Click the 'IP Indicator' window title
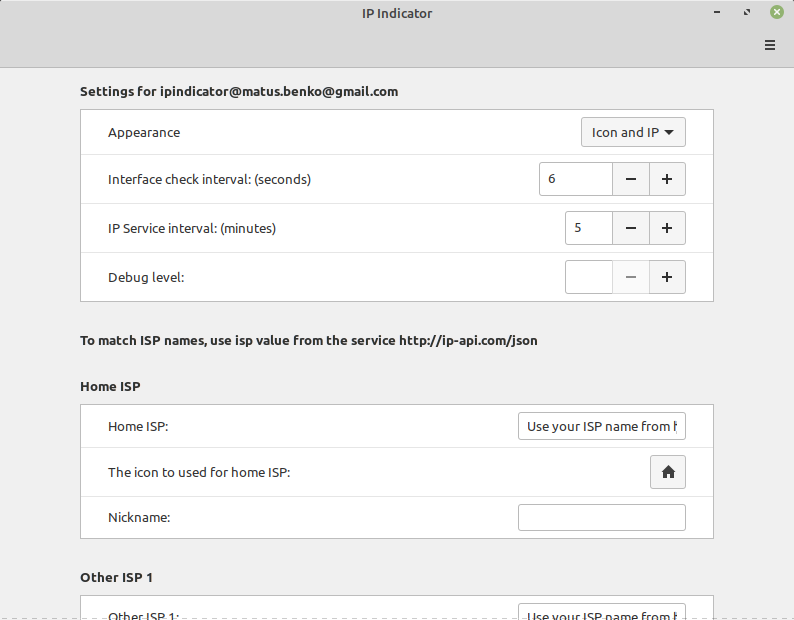This screenshot has width=794, height=620. tap(397, 14)
